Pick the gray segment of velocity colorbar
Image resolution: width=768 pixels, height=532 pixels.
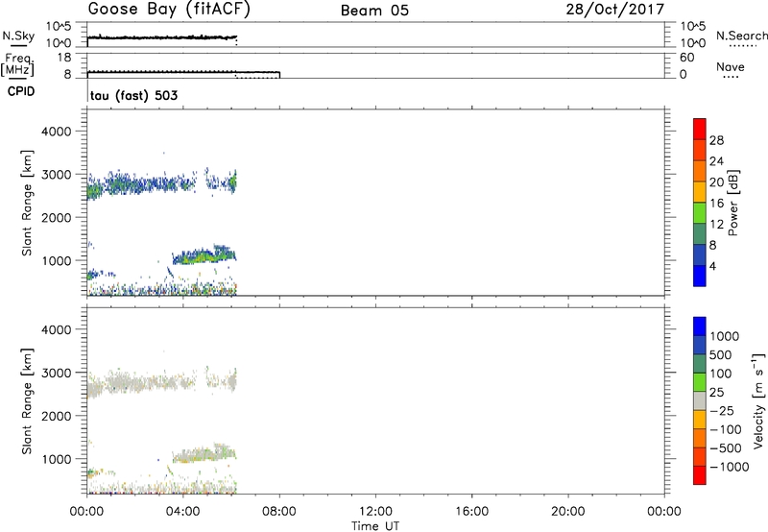tap(700, 400)
